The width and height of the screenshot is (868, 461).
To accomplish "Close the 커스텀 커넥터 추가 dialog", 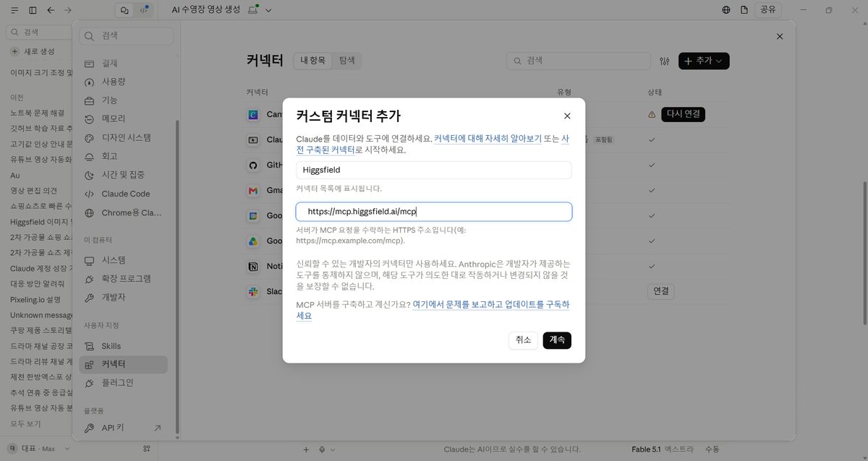I will click(x=567, y=116).
